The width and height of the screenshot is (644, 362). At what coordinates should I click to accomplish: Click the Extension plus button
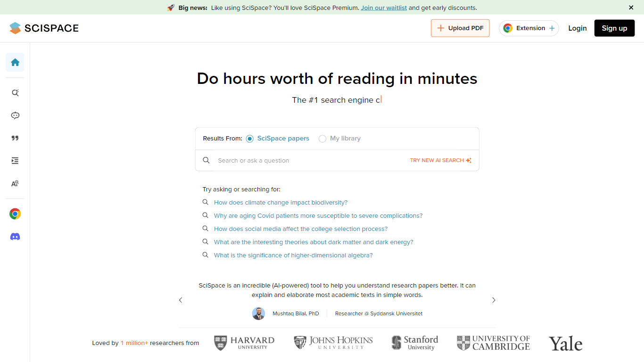coord(528,28)
